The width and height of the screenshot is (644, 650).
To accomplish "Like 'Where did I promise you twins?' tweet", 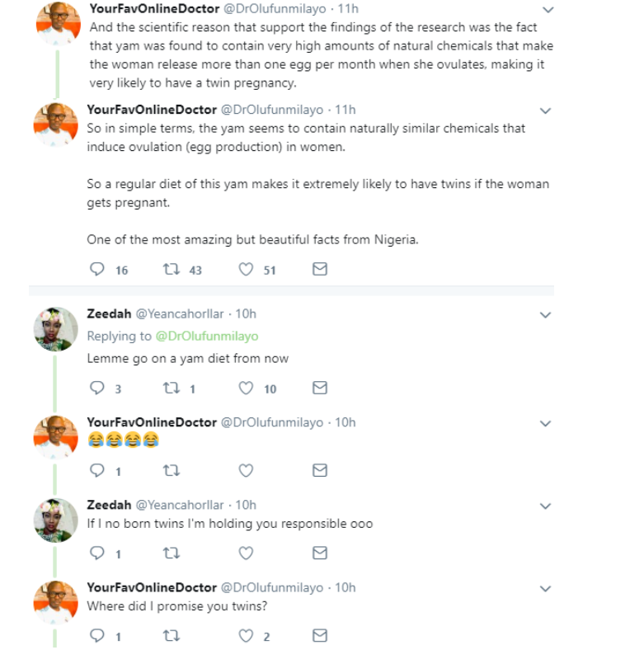I will point(246,636).
